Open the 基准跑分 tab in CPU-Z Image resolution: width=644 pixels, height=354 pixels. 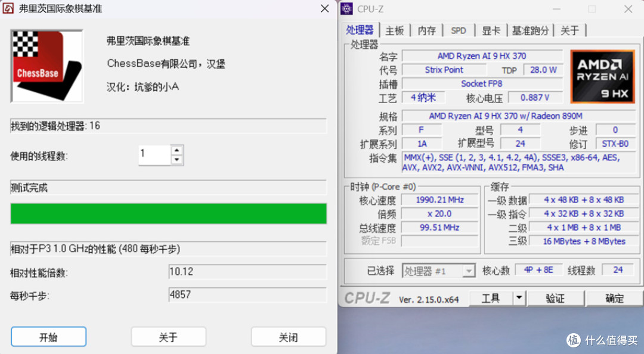530,30
